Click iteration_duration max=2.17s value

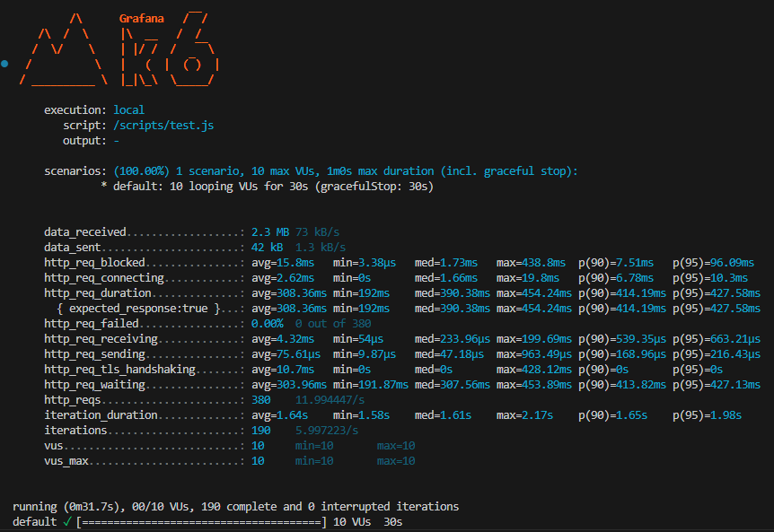(524, 415)
